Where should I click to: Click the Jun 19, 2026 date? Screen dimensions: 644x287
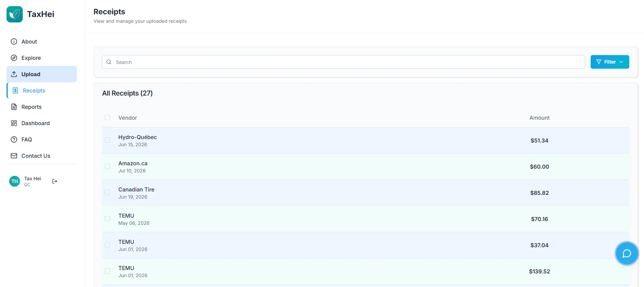(133, 197)
